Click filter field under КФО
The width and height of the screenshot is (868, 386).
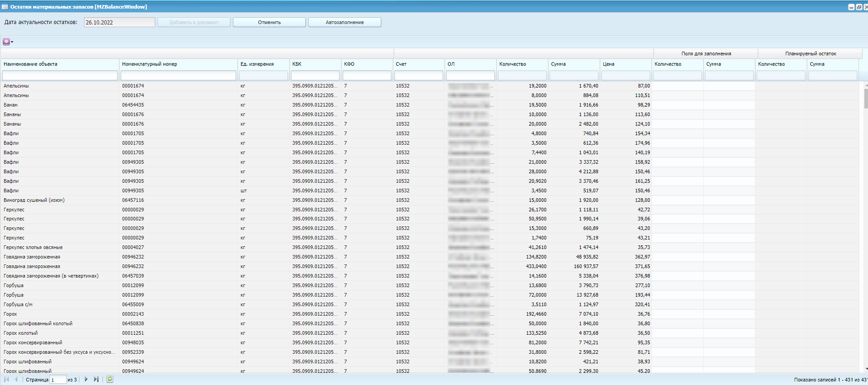367,75
